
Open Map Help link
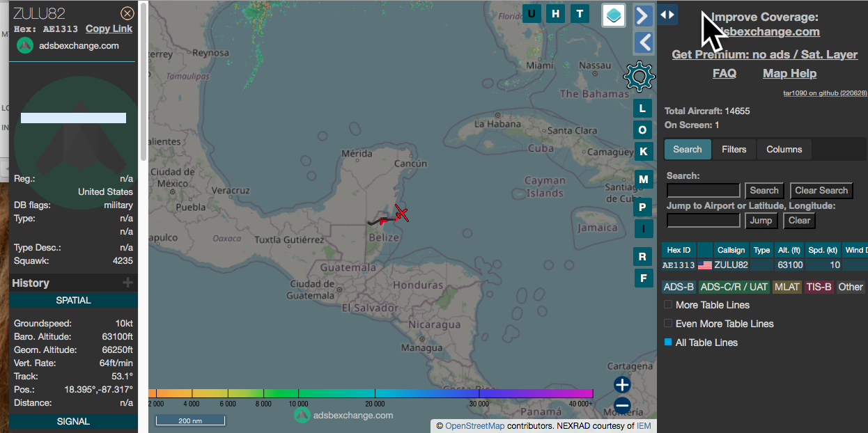pos(790,73)
